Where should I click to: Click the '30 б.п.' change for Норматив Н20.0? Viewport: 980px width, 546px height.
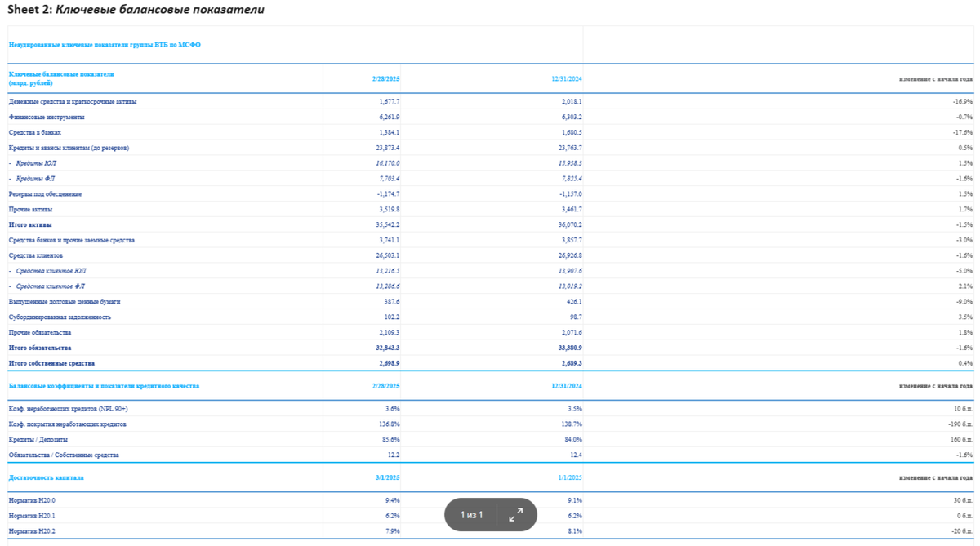click(x=964, y=500)
